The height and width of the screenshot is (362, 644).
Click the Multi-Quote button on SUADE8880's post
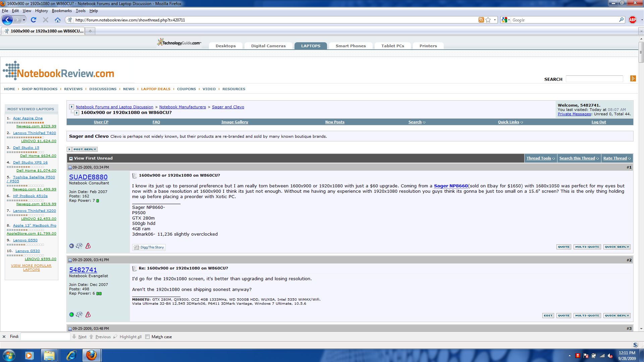coord(587,247)
